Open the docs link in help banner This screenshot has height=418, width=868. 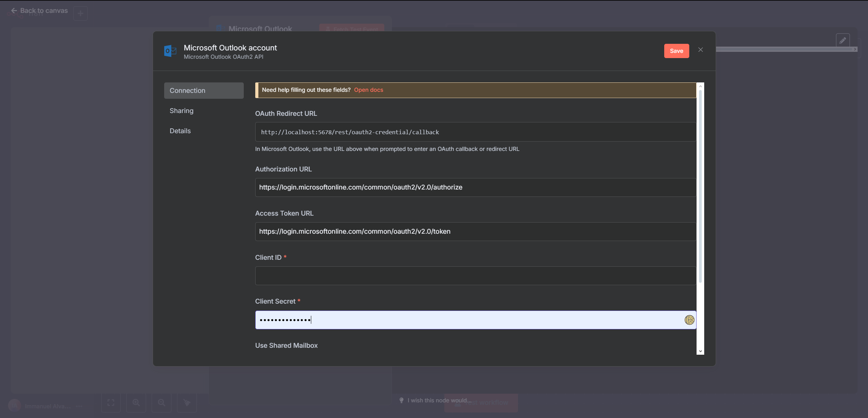pos(368,90)
